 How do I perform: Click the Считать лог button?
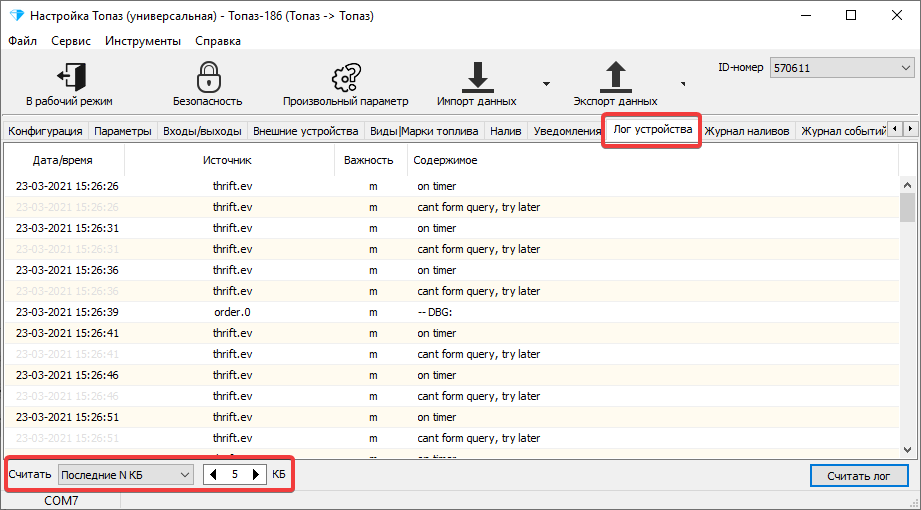click(x=859, y=476)
